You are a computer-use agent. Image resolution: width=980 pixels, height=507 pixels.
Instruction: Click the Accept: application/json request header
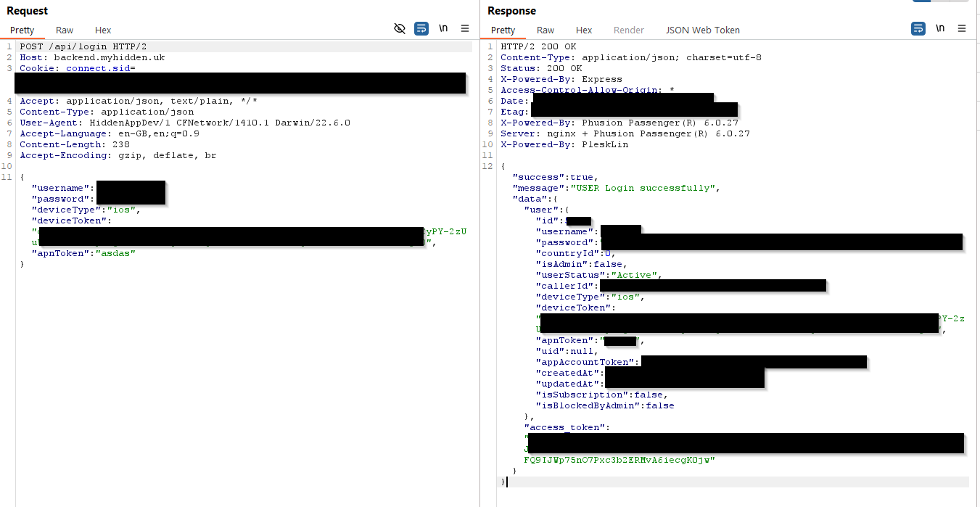click(x=139, y=101)
